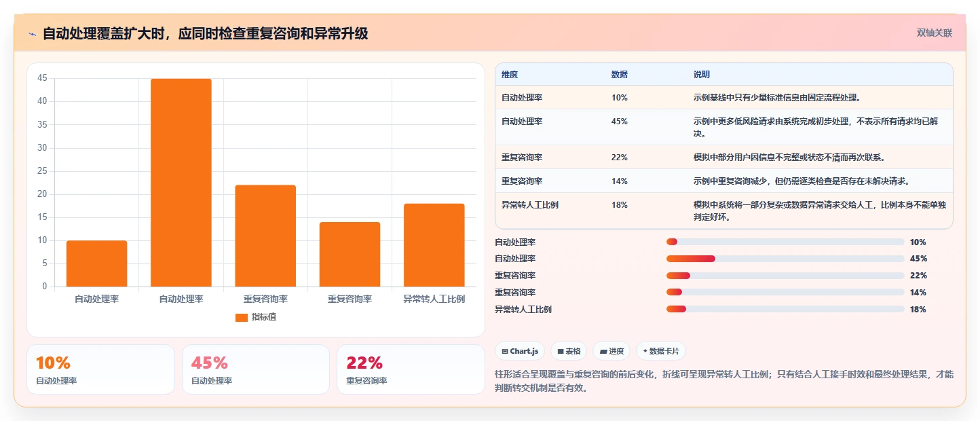Viewport: 980px width, 421px height.
Task: Click the description starting 模拟中系统将一部分复杂
Action: click(820, 211)
